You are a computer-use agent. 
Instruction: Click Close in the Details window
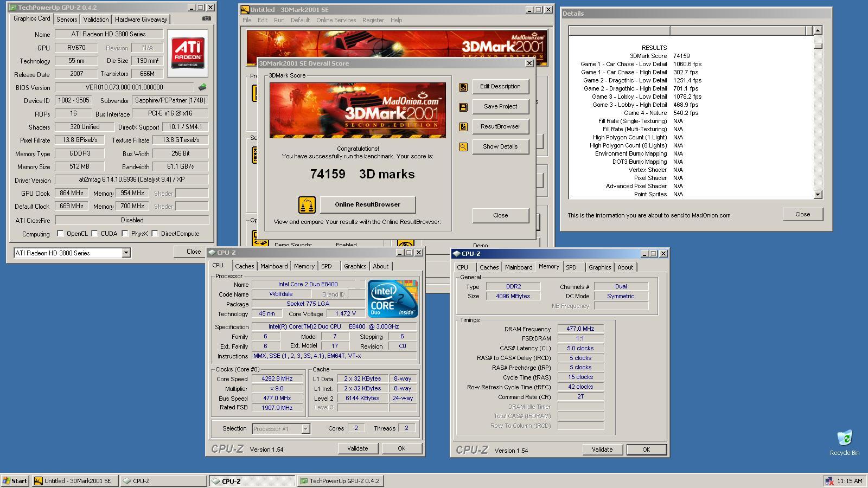click(x=802, y=215)
